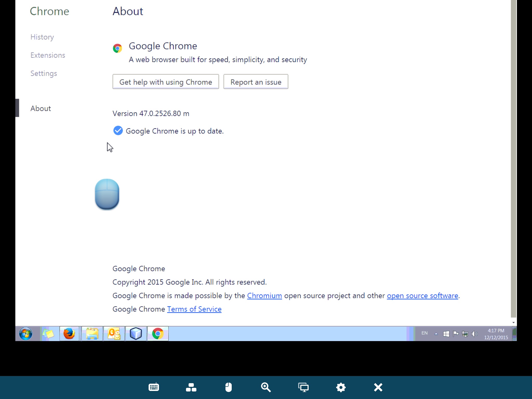The height and width of the screenshot is (399, 532).
Task: Launch Firefox from the taskbar
Action: pyautogui.click(x=69, y=334)
